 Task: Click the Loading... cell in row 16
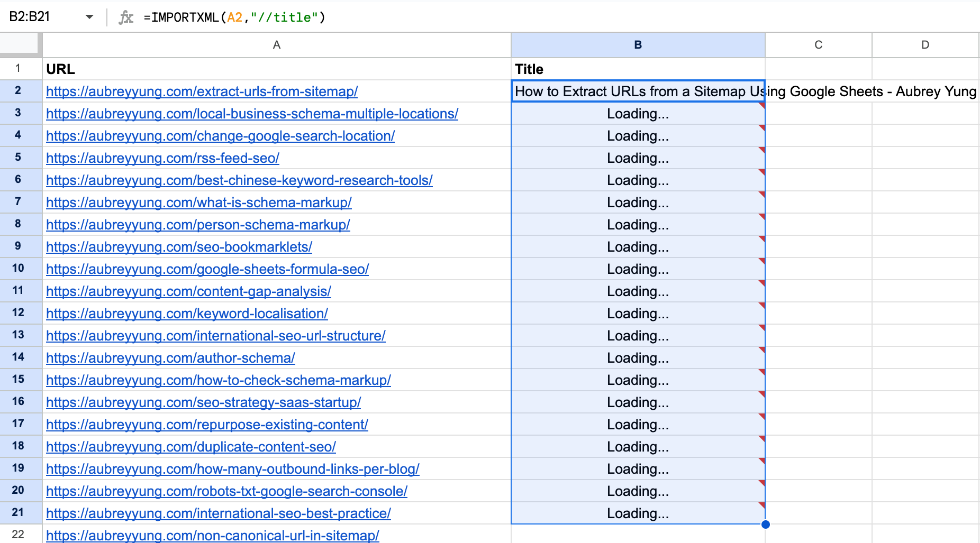click(638, 402)
